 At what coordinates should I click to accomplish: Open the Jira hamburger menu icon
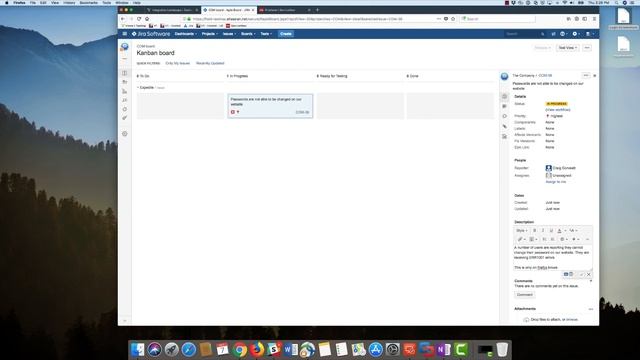(124, 34)
